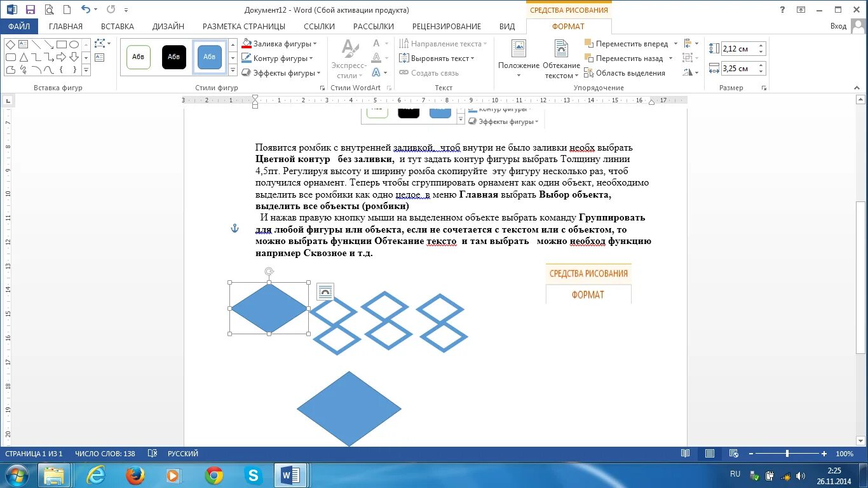Screen dimensions: 868x488
Task: Save the document from the quick access toolbar
Action: pyautogui.click(x=30, y=10)
